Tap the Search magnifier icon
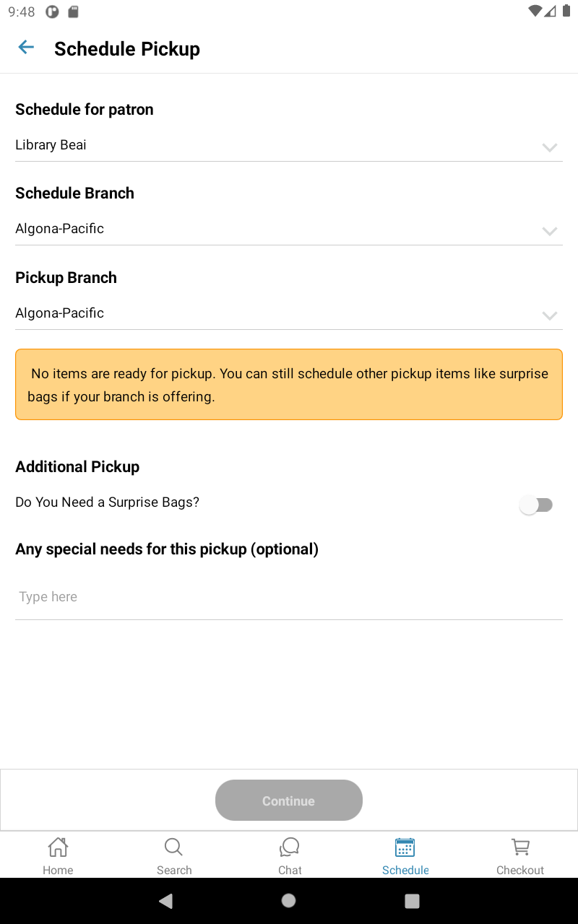Viewport: 578px width, 924px height. [x=173, y=847]
